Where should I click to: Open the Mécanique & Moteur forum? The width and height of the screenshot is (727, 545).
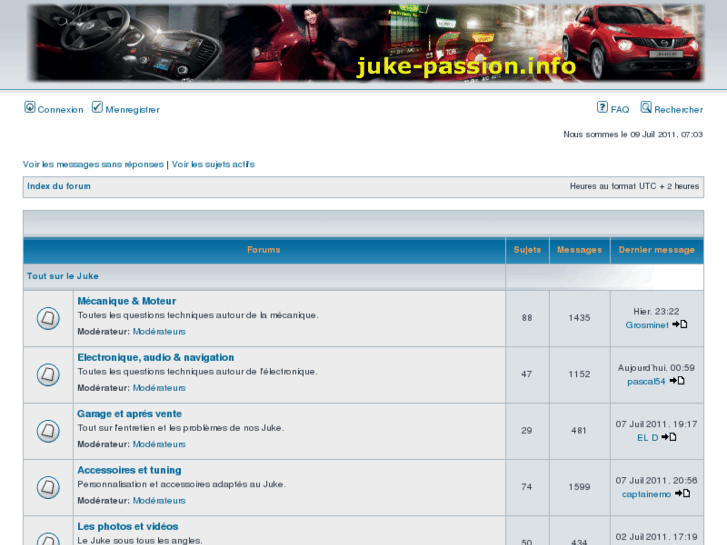[127, 301]
